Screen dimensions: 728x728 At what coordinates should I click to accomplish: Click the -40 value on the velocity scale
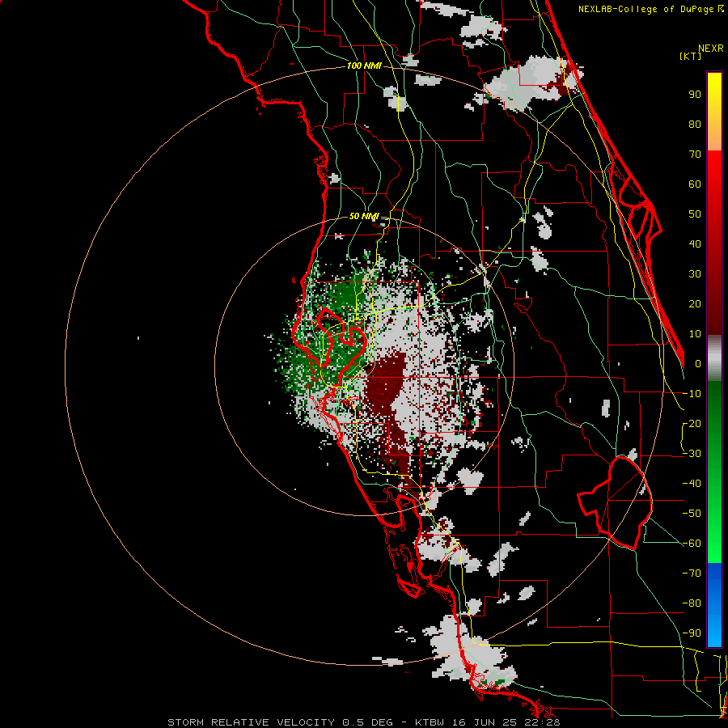coord(692,484)
